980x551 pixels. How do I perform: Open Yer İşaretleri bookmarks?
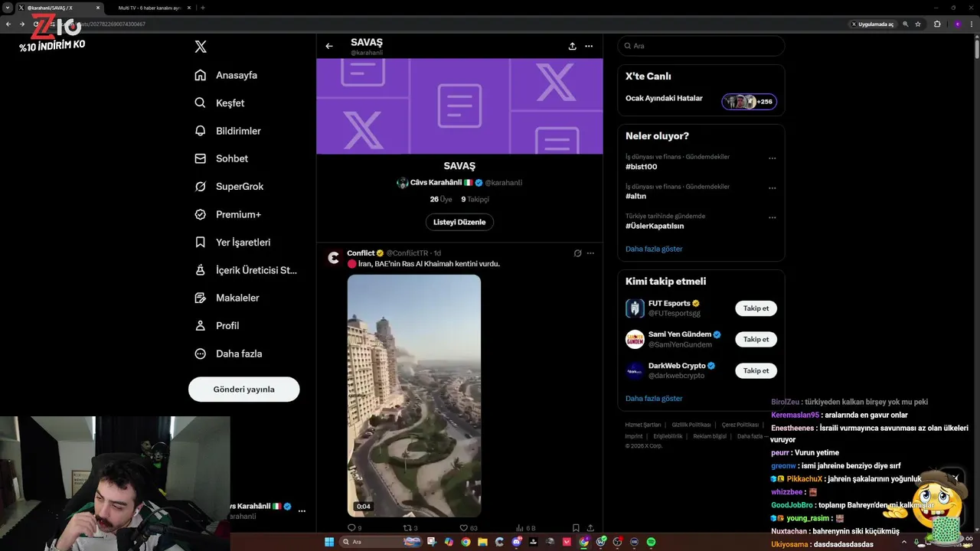[x=232, y=242]
